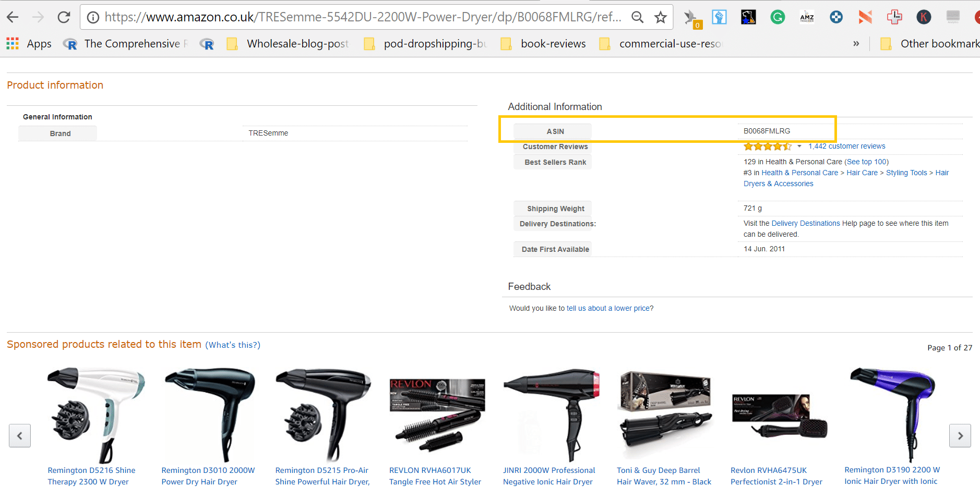Bookmark this page with the star icon
980x487 pixels.
click(x=661, y=17)
